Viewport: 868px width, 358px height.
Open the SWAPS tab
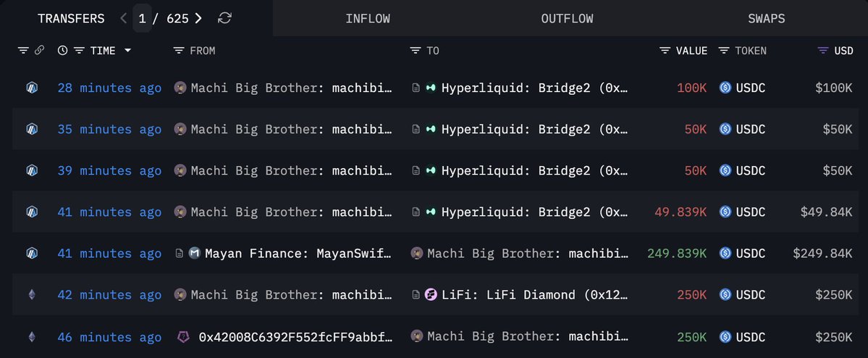coord(767,18)
